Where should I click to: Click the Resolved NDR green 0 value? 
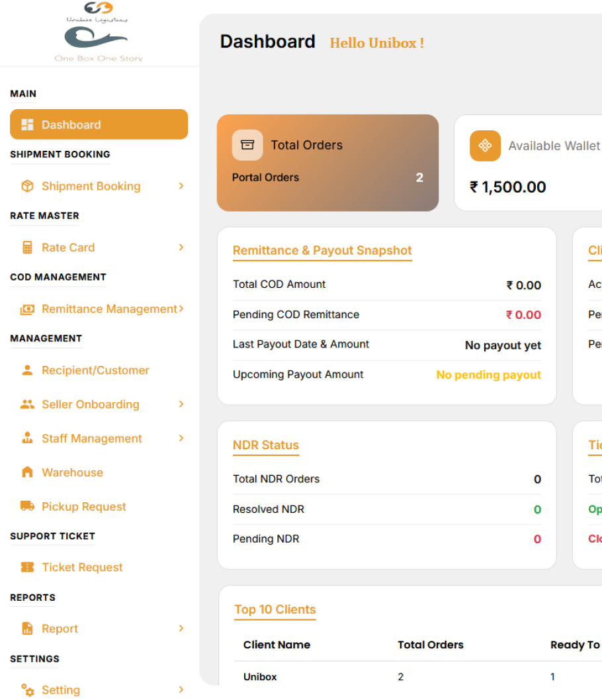coord(537,509)
